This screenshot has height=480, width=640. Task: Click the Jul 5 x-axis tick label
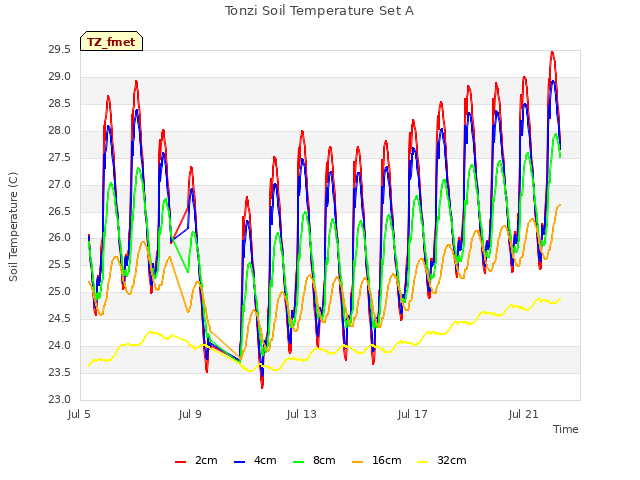pyautogui.click(x=79, y=415)
